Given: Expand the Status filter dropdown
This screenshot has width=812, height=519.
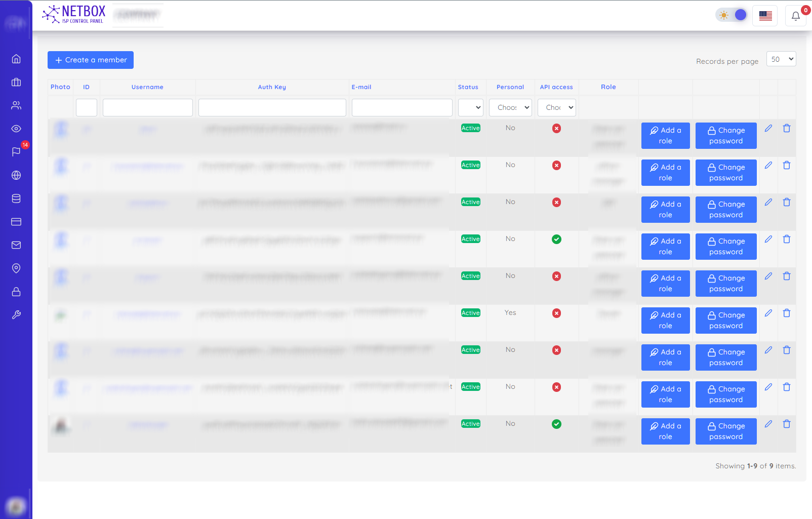Looking at the screenshot, I should click(470, 107).
